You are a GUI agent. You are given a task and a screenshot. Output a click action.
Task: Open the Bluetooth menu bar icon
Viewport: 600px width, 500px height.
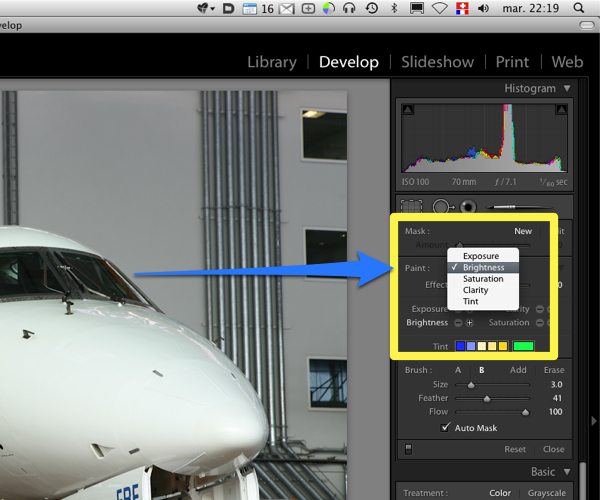(394, 8)
